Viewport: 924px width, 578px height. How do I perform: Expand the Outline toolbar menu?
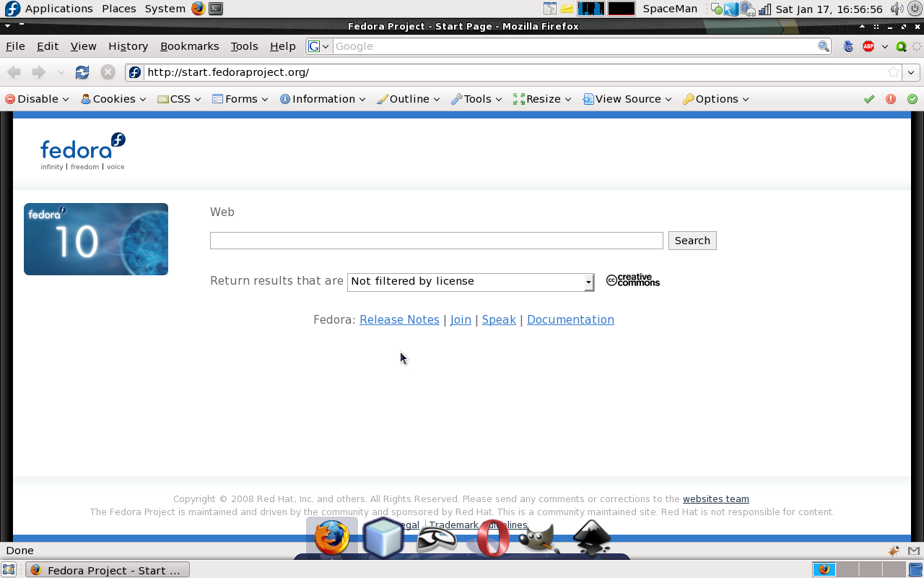point(409,99)
